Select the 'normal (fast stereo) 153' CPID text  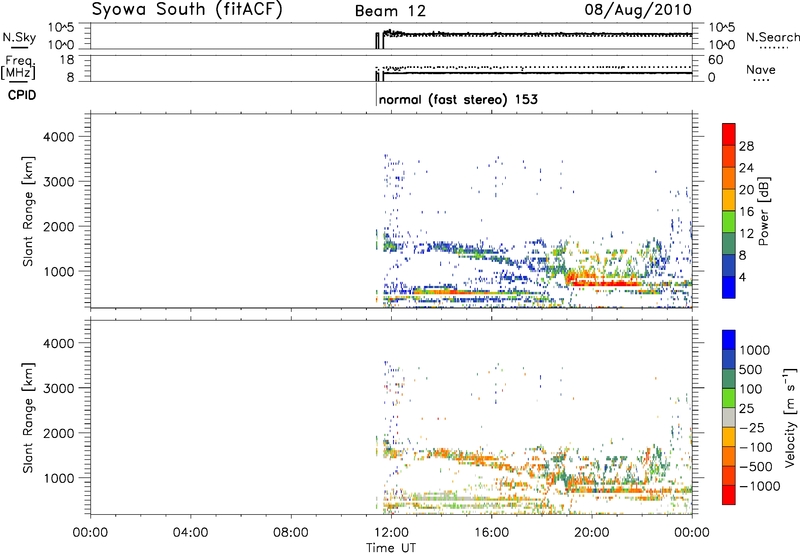458,99
